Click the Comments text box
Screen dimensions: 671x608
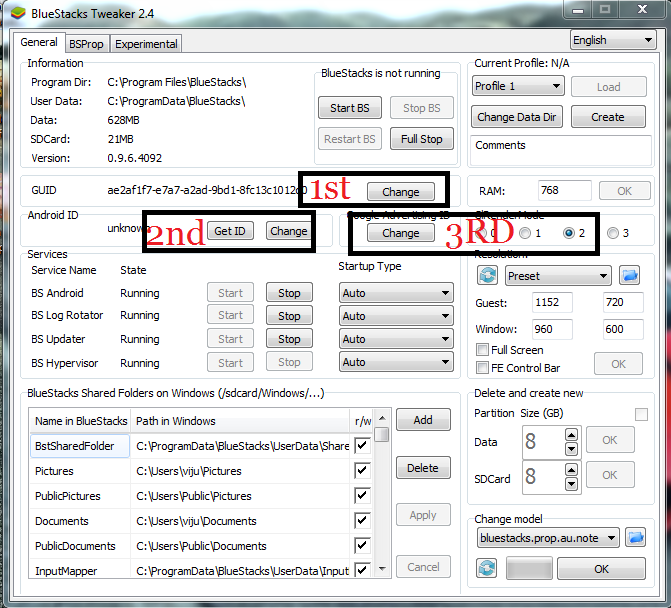click(561, 150)
